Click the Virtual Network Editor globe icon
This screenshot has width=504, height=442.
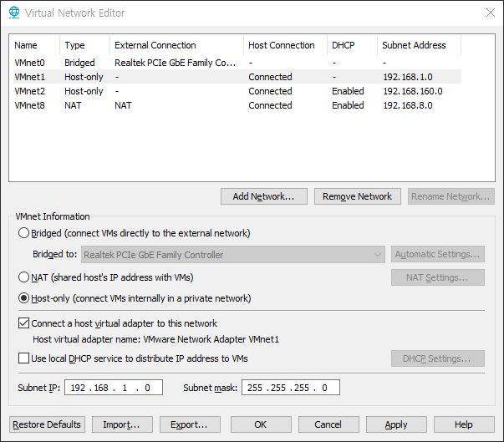(14, 13)
